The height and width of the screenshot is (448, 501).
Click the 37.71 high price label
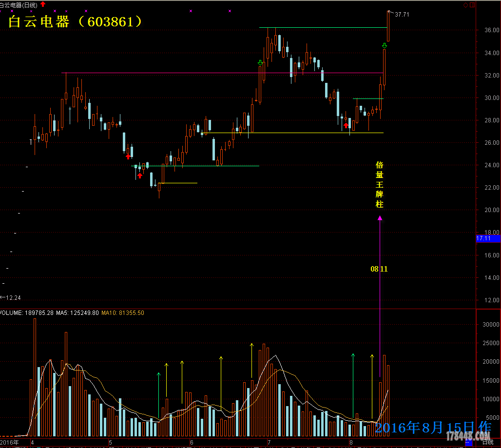[402, 14]
